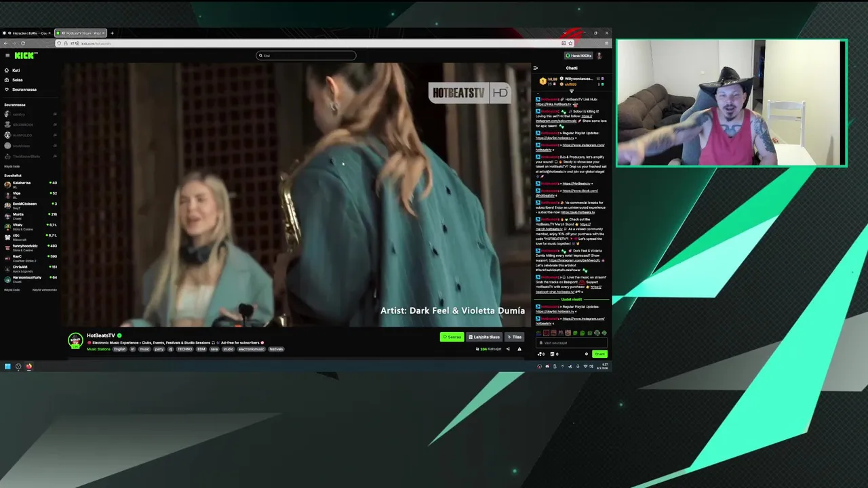This screenshot has height=488, width=868.
Task: Open the Selaa browse page
Action: point(14,80)
